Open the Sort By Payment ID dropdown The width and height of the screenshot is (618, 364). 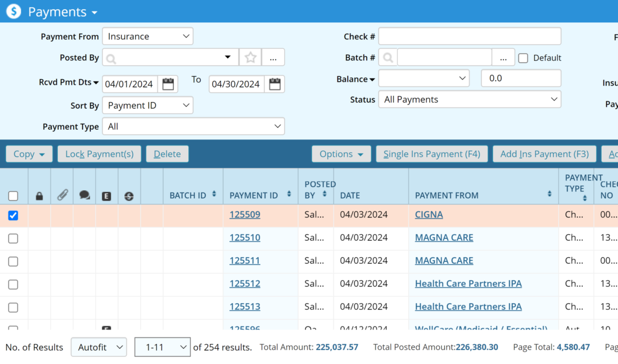(x=148, y=106)
